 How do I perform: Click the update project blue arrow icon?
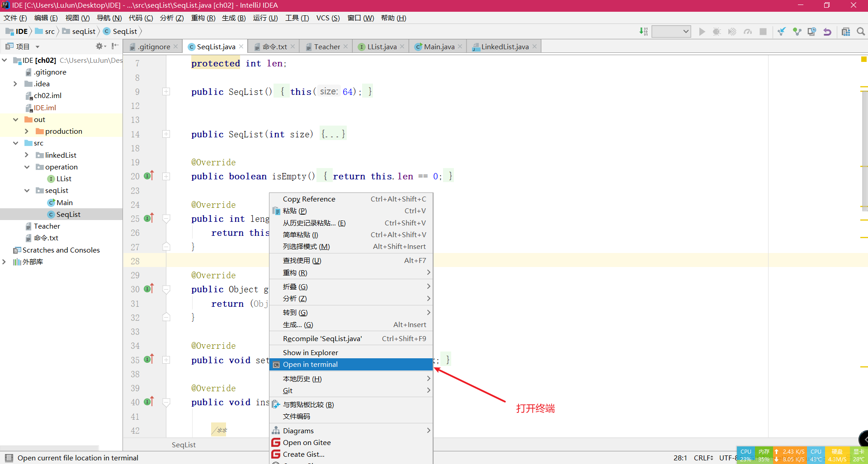(782, 31)
